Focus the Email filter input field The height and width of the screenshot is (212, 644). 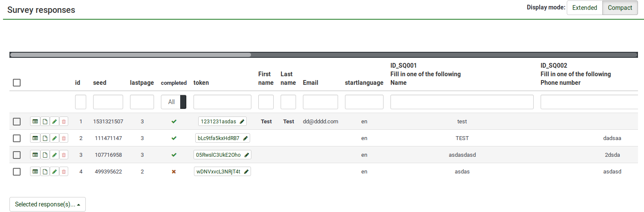coord(320,102)
